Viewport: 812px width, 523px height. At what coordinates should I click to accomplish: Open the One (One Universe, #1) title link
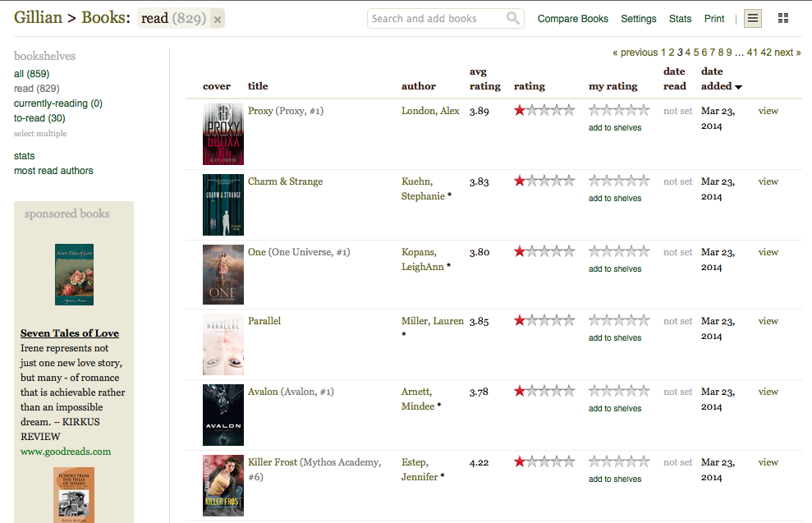(299, 252)
